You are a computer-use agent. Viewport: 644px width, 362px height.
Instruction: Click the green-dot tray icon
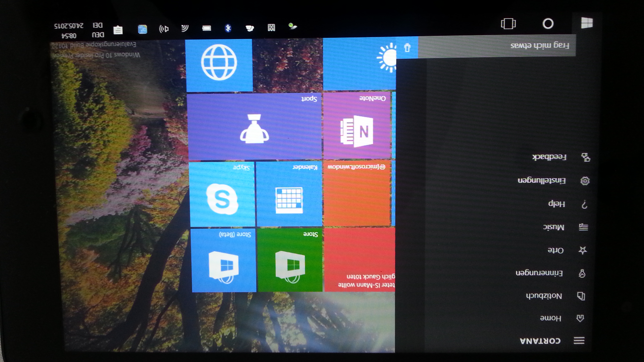tap(292, 26)
